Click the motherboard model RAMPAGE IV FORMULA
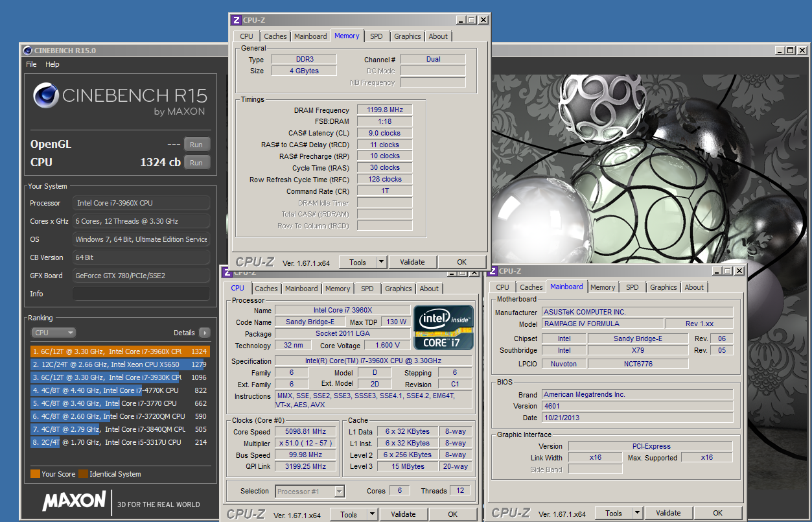This screenshot has height=522, width=812. click(x=602, y=324)
